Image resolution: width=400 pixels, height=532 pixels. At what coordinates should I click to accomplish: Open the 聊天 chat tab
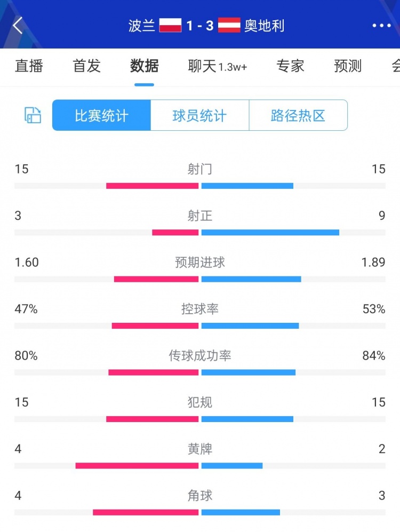pos(217,66)
